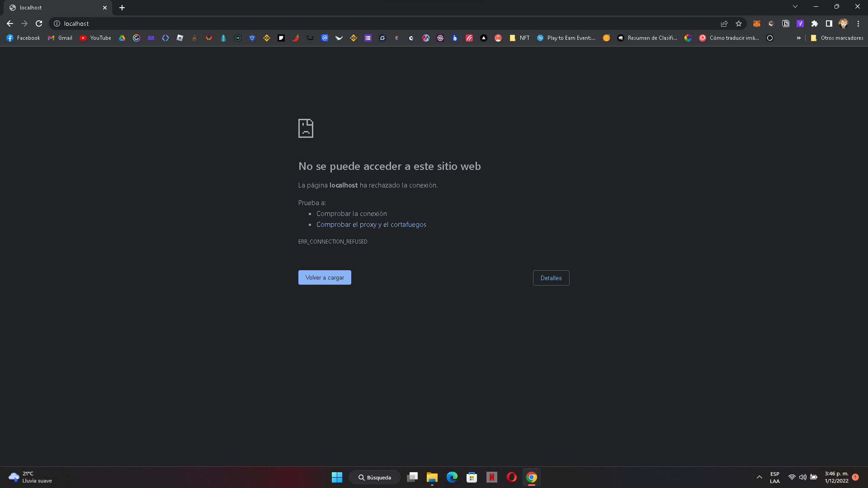Open the proxy y el cortafuegos link

[371, 225]
